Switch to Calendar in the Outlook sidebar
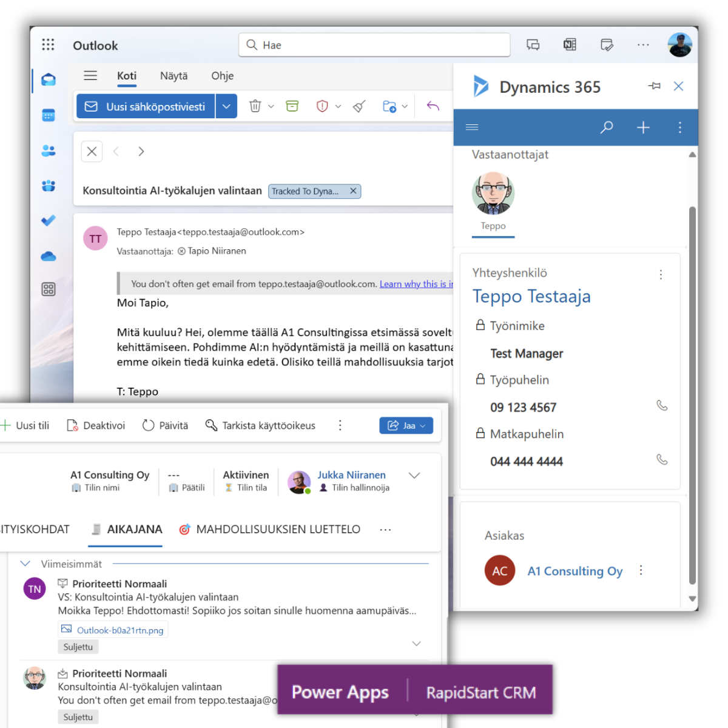Image resolution: width=728 pixels, height=728 pixels. (49, 115)
